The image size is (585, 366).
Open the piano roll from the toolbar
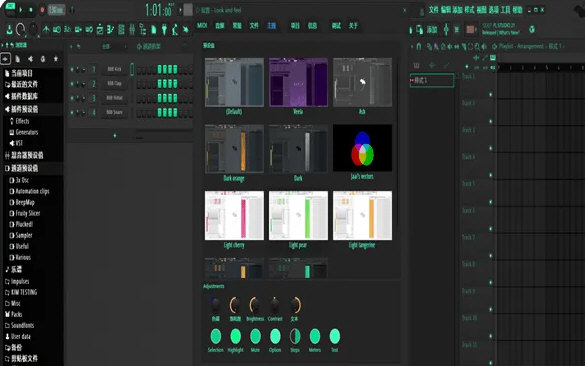(x=110, y=29)
